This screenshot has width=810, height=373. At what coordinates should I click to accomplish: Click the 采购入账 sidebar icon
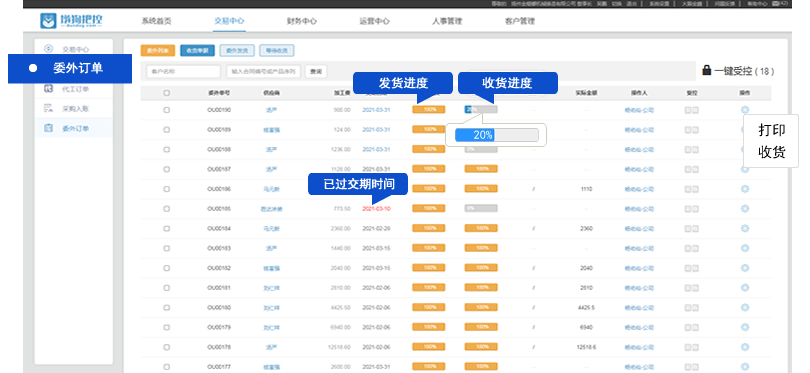(49, 108)
